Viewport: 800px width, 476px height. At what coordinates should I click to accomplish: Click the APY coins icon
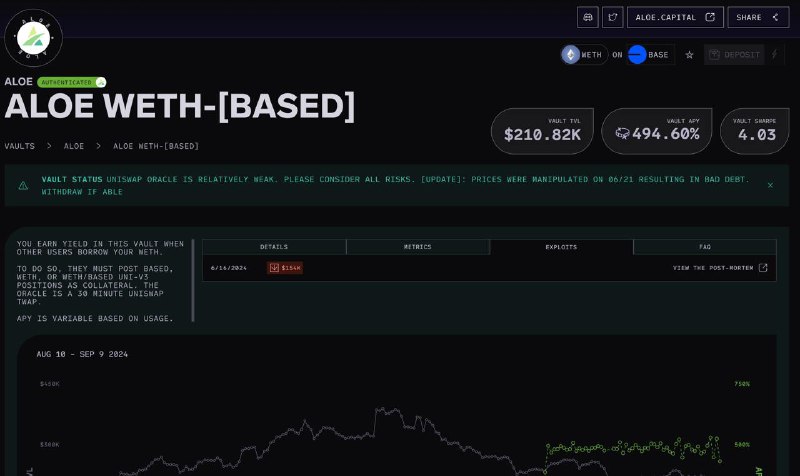tap(622, 134)
